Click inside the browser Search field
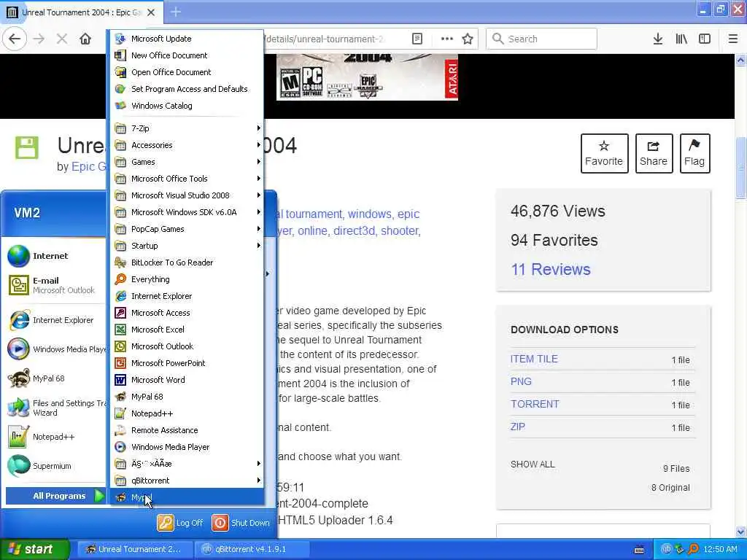The height and width of the screenshot is (560, 747). (542, 39)
